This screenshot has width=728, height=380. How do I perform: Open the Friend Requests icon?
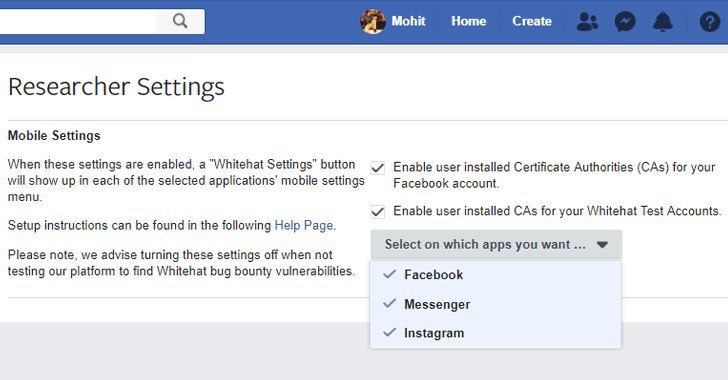(x=587, y=21)
